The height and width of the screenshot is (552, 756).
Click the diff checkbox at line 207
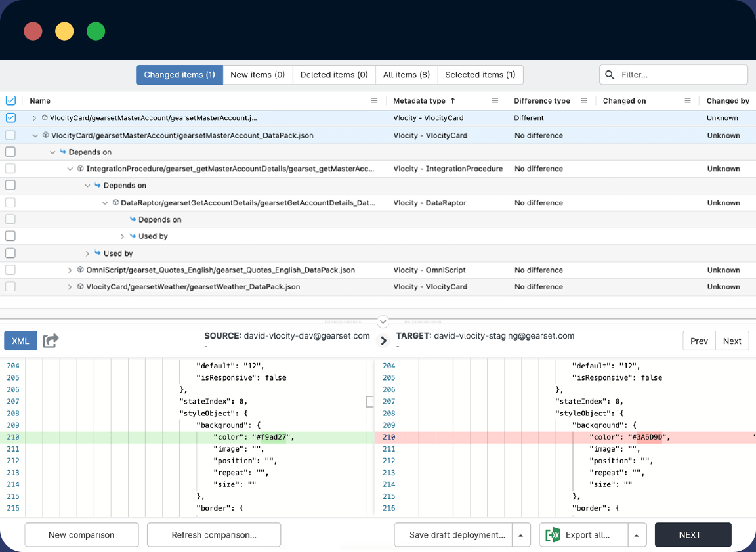pyautogui.click(x=369, y=401)
